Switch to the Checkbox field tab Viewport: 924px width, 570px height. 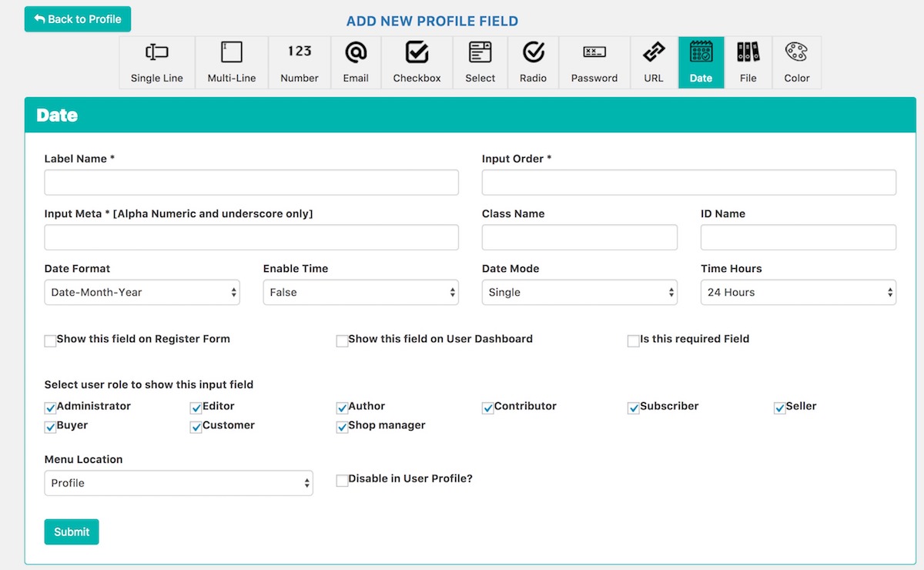coord(417,62)
